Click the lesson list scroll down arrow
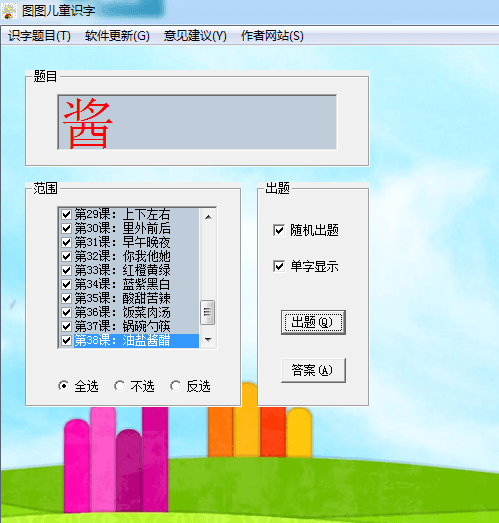The width and height of the screenshot is (499, 523). coord(208,340)
